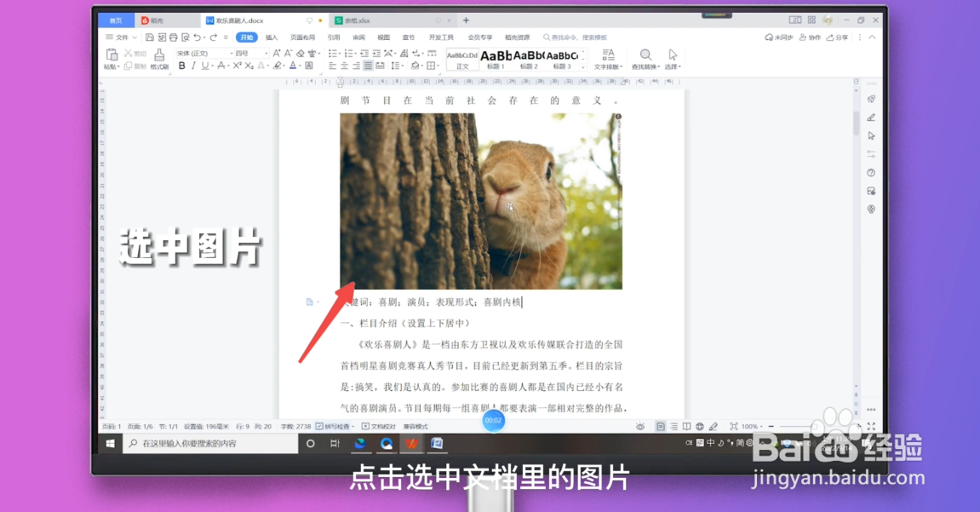The image size is (980, 512).
Task: Open the line spacing dropdown
Action: tap(403, 66)
